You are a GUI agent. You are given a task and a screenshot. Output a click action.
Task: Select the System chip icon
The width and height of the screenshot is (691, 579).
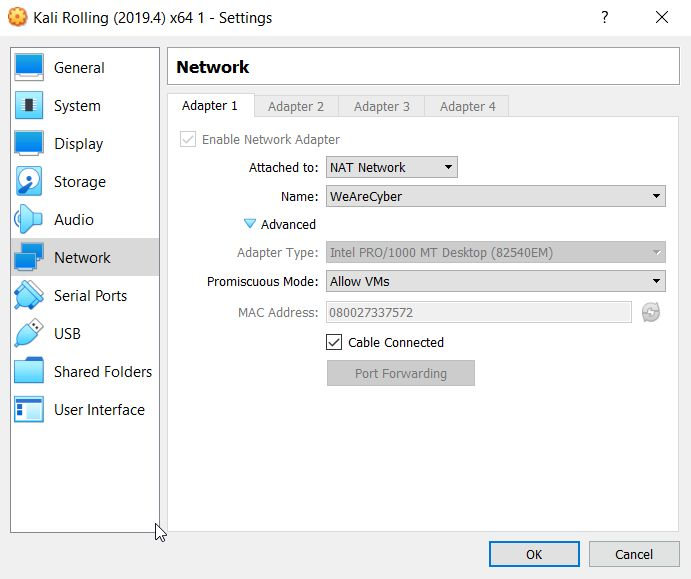pos(29,105)
